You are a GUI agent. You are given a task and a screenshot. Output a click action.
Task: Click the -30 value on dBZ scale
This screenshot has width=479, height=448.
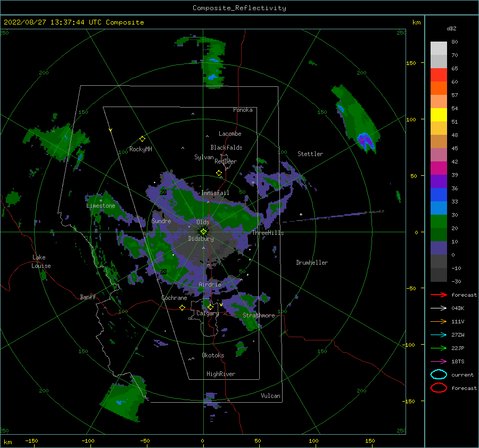(456, 282)
